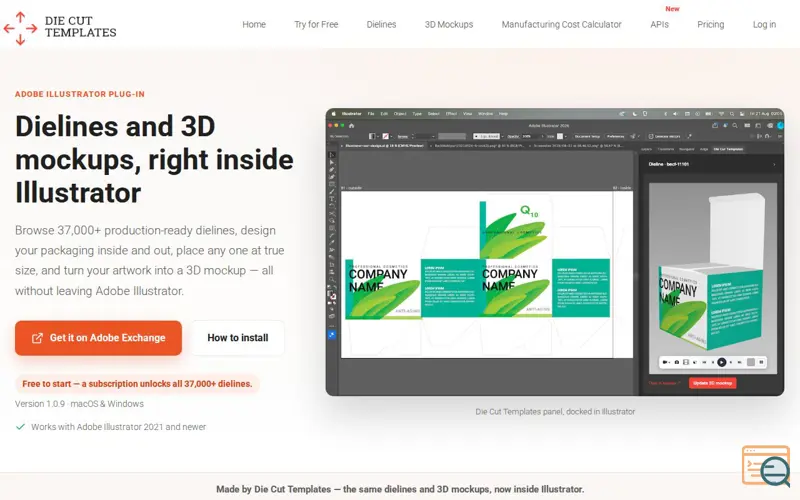Open video camera dropdown in mockup controls

tap(666, 362)
